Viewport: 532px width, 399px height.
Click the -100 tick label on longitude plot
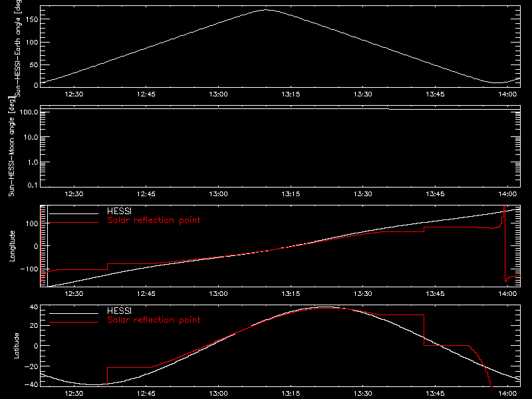click(x=29, y=269)
